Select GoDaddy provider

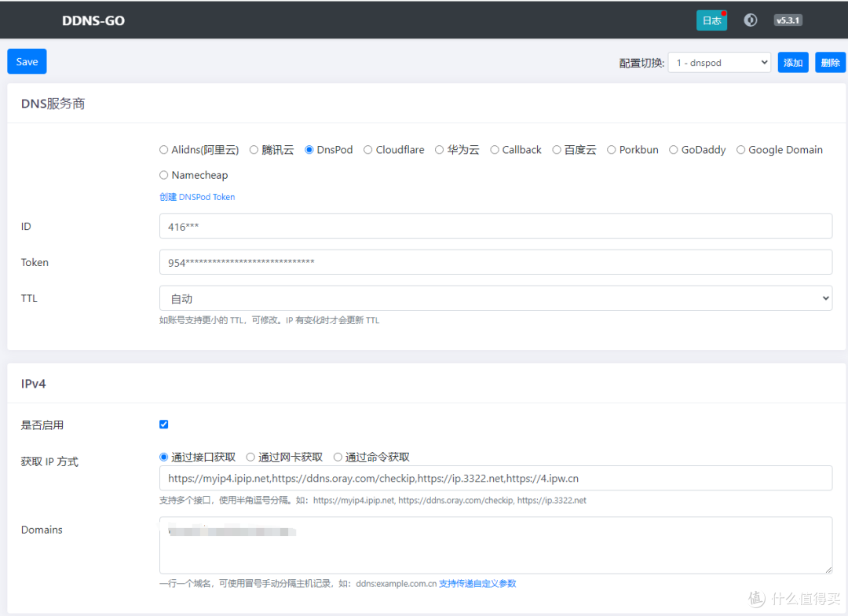(x=674, y=150)
